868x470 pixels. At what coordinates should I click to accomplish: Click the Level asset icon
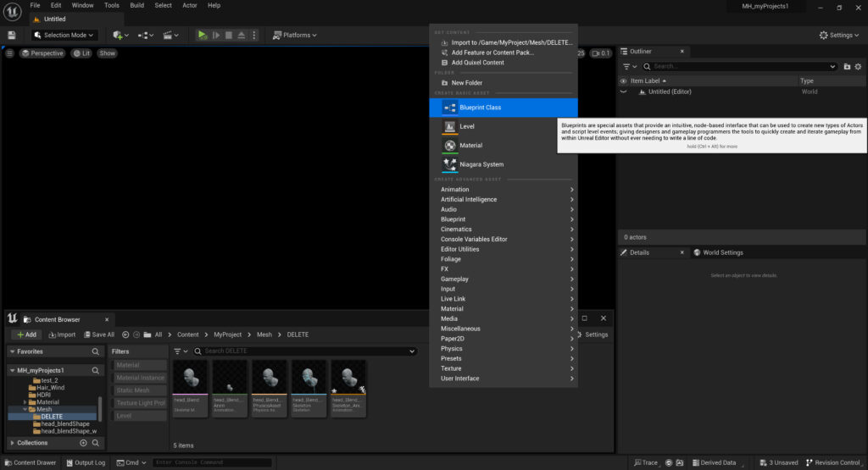(x=449, y=126)
